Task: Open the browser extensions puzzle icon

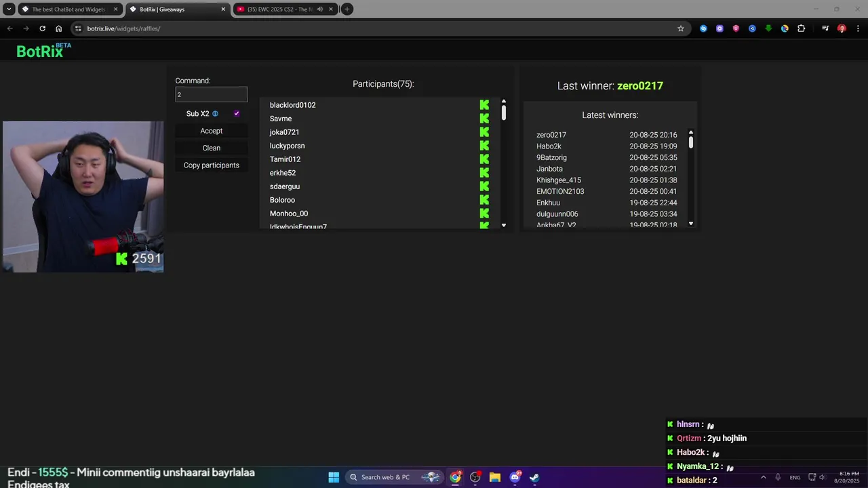Action: (802, 28)
